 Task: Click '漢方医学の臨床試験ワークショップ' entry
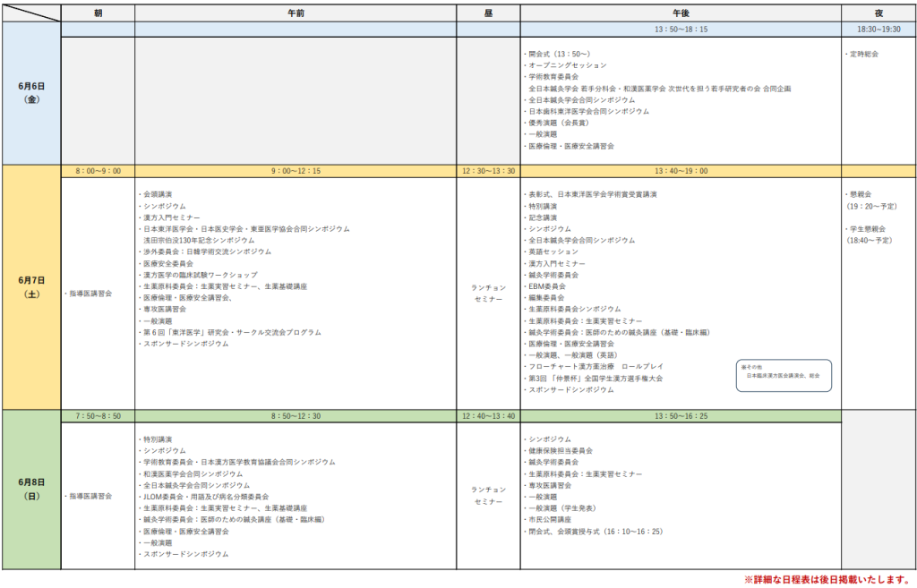pos(198,275)
